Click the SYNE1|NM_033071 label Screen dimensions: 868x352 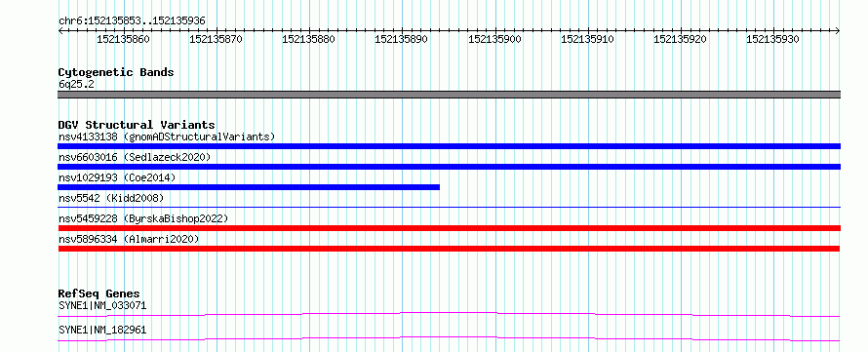(x=102, y=305)
